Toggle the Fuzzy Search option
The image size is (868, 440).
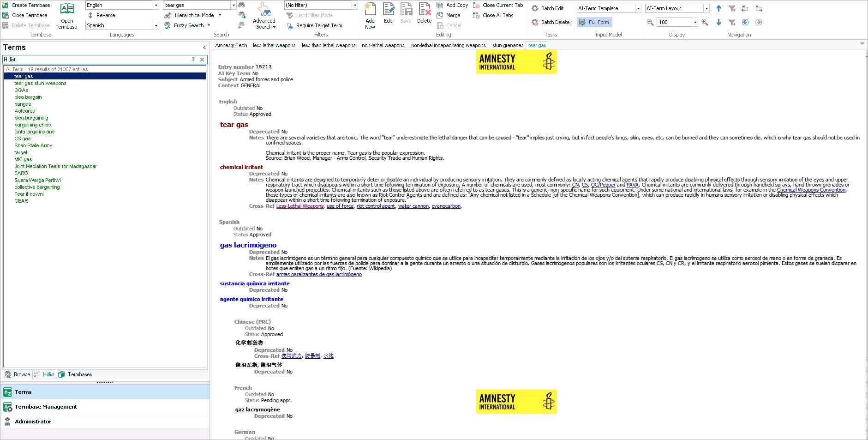pos(185,25)
